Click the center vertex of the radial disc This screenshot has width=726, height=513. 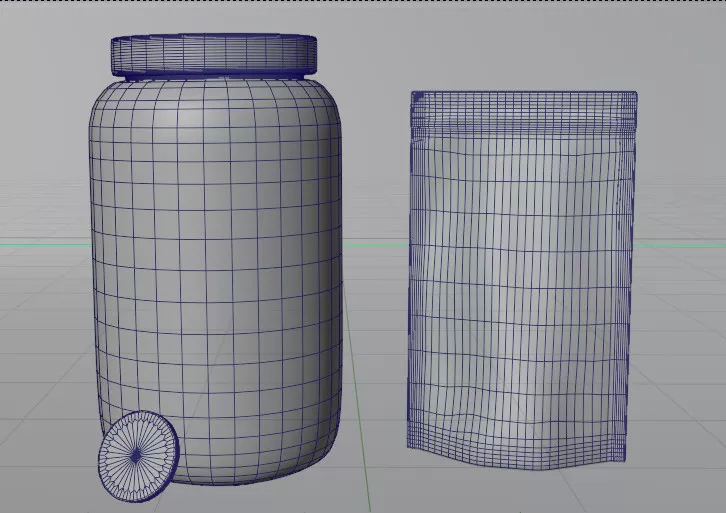click(x=137, y=455)
